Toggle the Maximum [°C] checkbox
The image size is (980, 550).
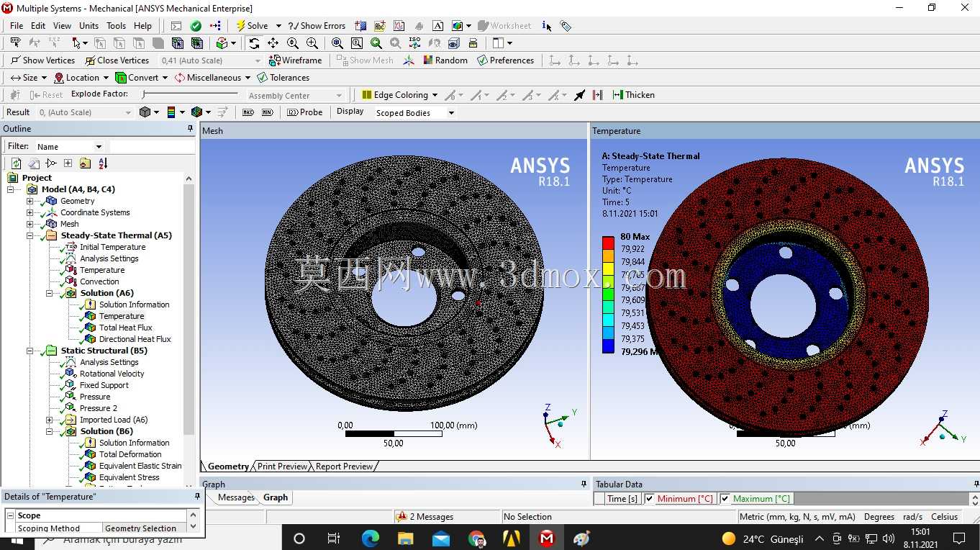pyautogui.click(x=725, y=498)
